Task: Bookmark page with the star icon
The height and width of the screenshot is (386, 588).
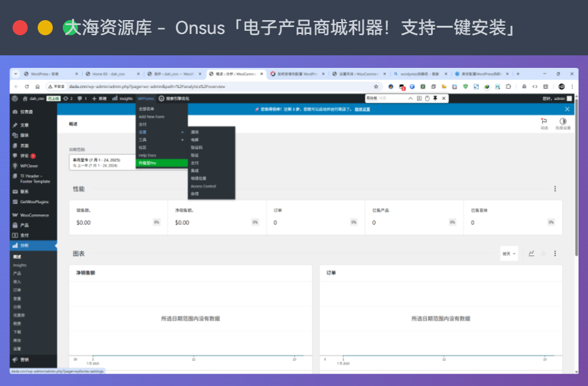Action: (376, 87)
